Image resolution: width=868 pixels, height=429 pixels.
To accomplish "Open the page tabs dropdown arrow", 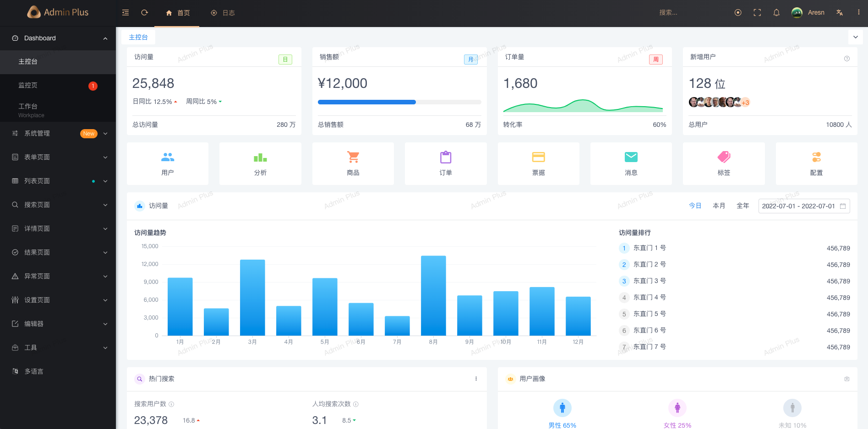I will point(855,37).
